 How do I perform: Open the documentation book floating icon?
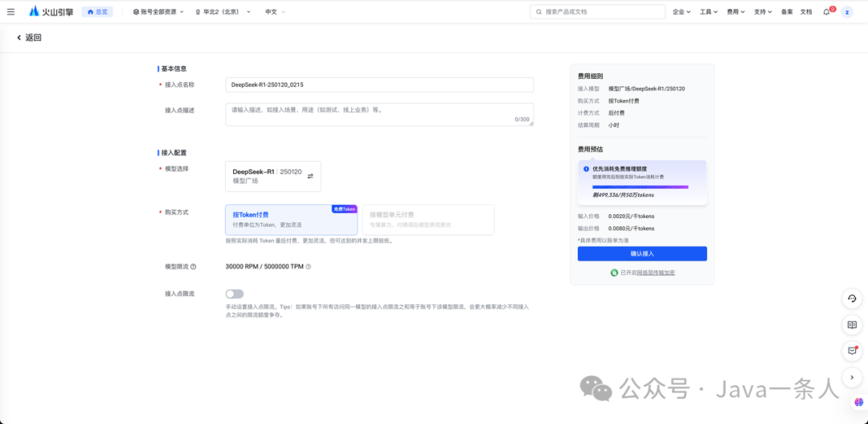852,325
